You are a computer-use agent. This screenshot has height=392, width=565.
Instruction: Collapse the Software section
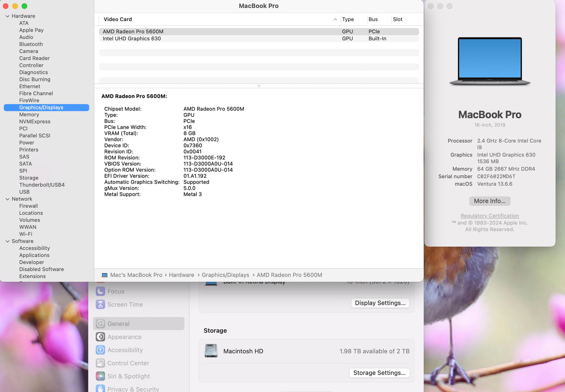point(7,241)
